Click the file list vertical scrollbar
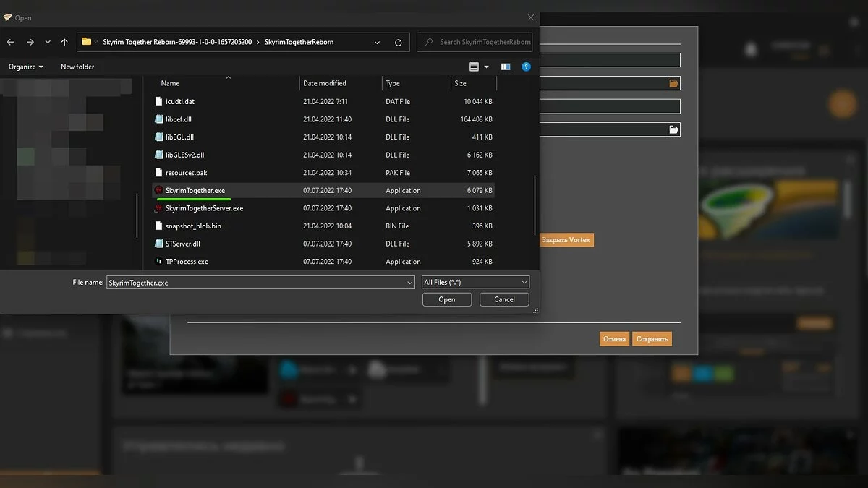The height and width of the screenshot is (488, 868). coord(535,210)
